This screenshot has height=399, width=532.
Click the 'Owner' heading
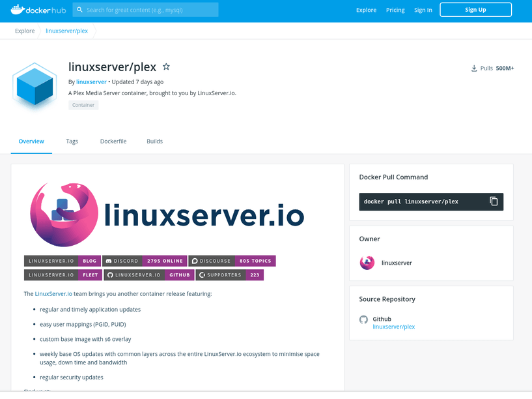click(369, 239)
